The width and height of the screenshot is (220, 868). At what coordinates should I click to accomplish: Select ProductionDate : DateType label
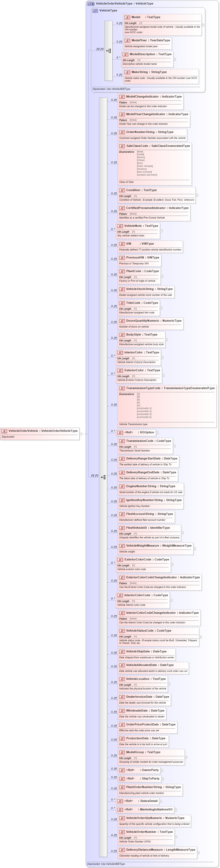146,738
